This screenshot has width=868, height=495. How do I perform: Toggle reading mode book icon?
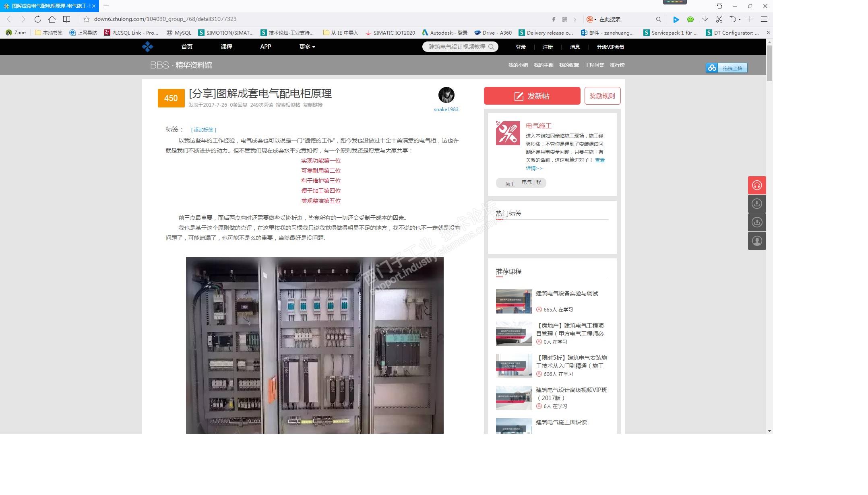(x=67, y=19)
